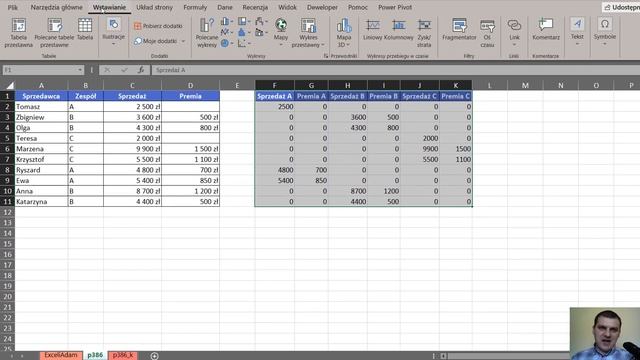
Task: Insert Liniowy sparkline
Action: point(373,29)
